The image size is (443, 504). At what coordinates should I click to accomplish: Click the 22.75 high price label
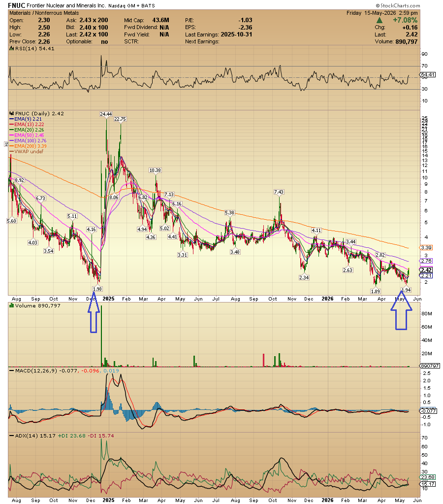[x=120, y=119]
